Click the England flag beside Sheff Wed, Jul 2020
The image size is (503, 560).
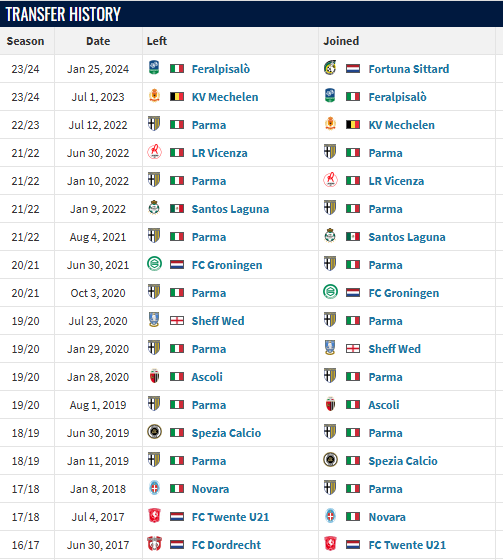[x=176, y=321]
